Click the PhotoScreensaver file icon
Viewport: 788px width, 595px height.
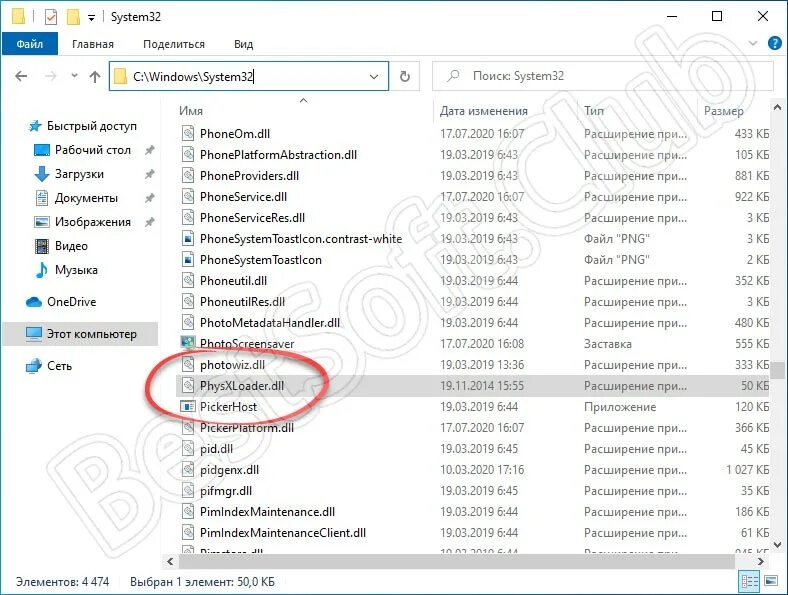pos(187,344)
